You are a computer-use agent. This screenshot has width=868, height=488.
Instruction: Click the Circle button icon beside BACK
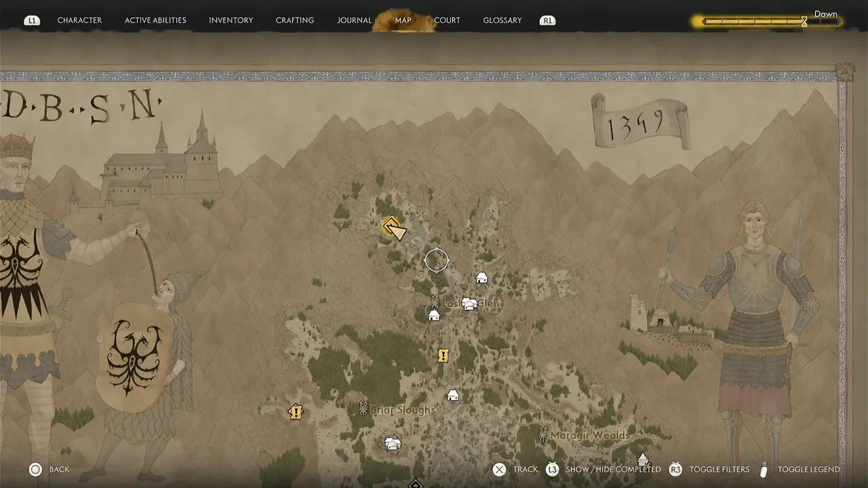tap(35, 469)
